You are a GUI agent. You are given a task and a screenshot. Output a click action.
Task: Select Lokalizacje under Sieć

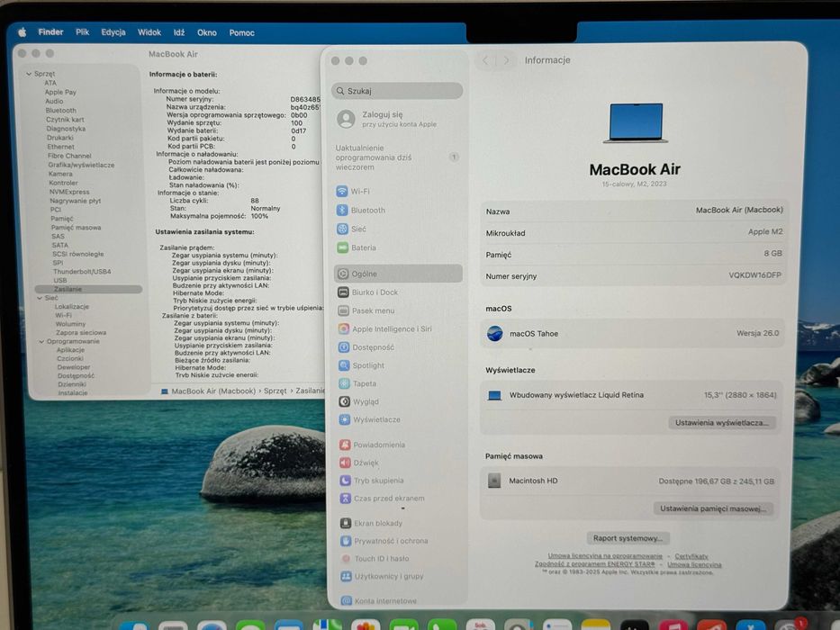(x=72, y=307)
